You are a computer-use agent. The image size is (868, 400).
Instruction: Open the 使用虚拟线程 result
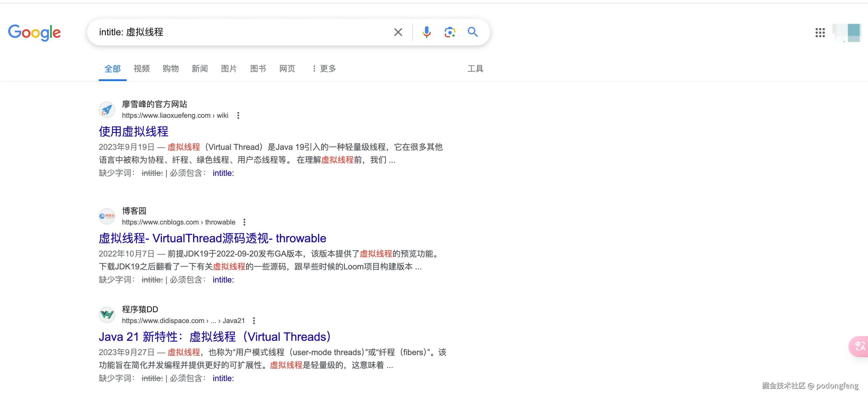point(133,131)
